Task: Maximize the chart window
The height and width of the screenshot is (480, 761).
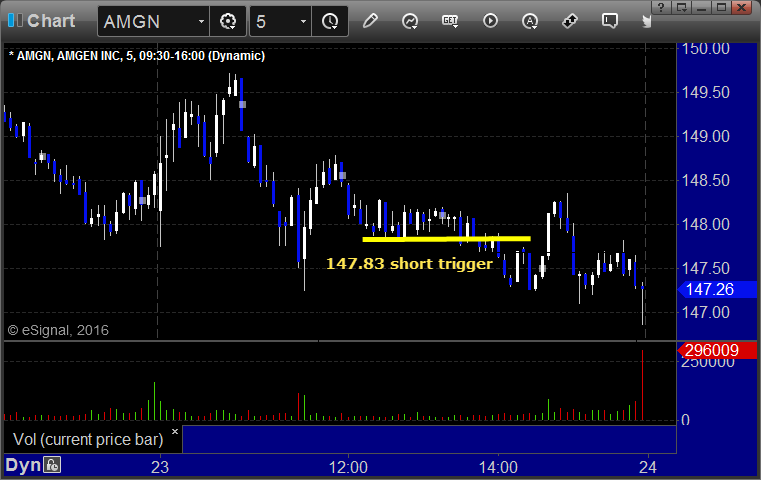Action: (x=721, y=7)
